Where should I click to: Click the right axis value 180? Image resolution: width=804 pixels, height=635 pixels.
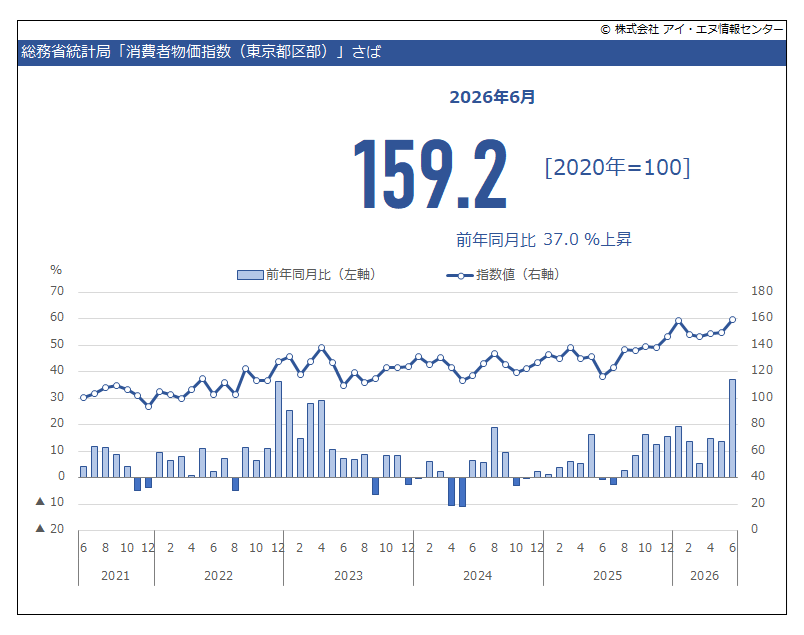click(x=761, y=291)
